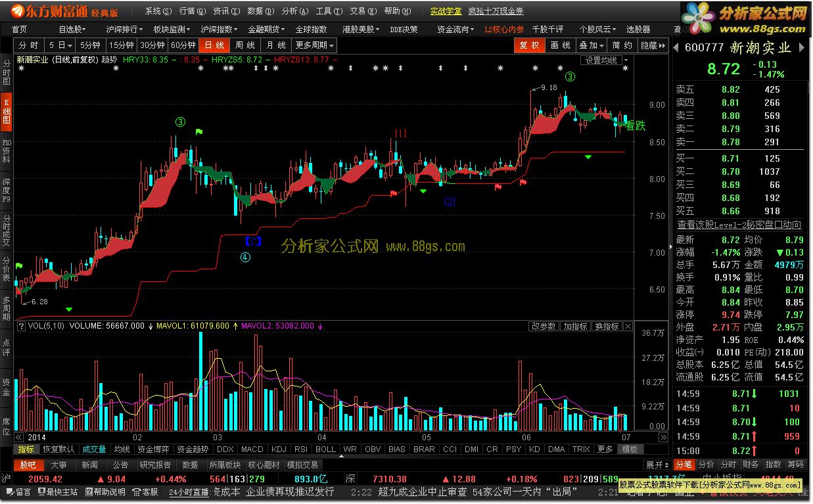The image size is (813, 504).
Task: Open the 自选股 dropdown menu
Action: (72, 30)
